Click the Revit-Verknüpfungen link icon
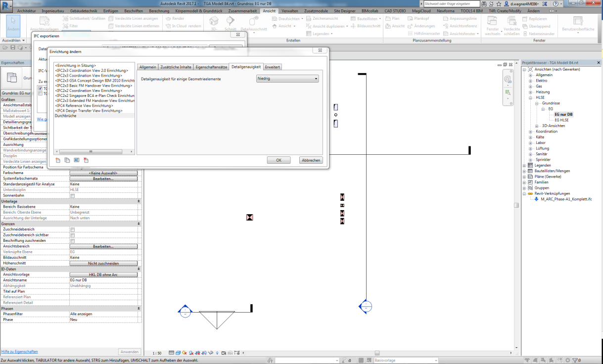The width and height of the screenshot is (603, 364). [x=531, y=193]
